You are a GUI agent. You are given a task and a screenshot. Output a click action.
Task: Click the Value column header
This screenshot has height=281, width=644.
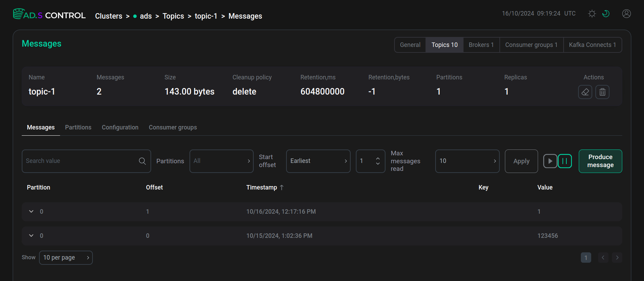(x=545, y=187)
